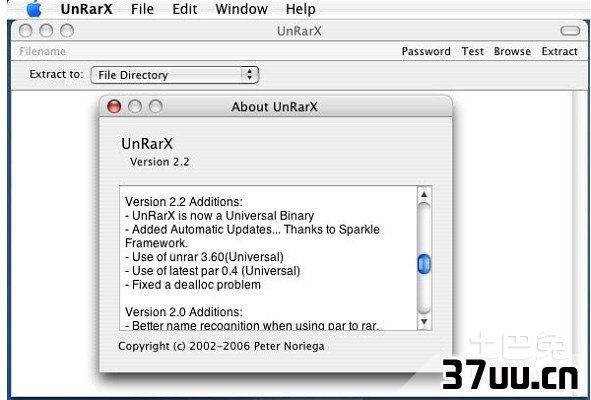Open the Edit menu
Image resolution: width=591 pixels, height=400 pixels.
pos(185,9)
